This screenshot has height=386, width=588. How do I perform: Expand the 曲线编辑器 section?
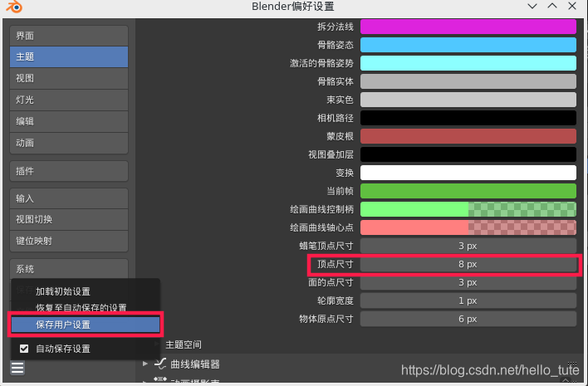(x=145, y=364)
